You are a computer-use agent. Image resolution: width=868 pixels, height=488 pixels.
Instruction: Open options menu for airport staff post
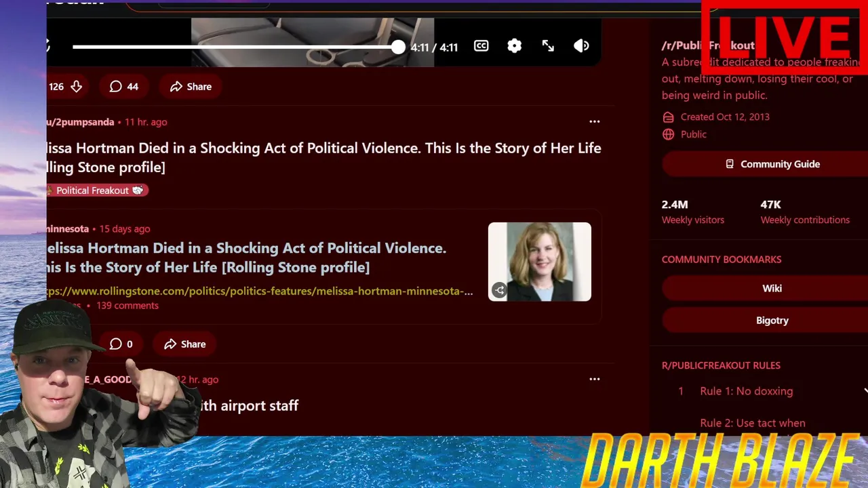[x=595, y=379]
